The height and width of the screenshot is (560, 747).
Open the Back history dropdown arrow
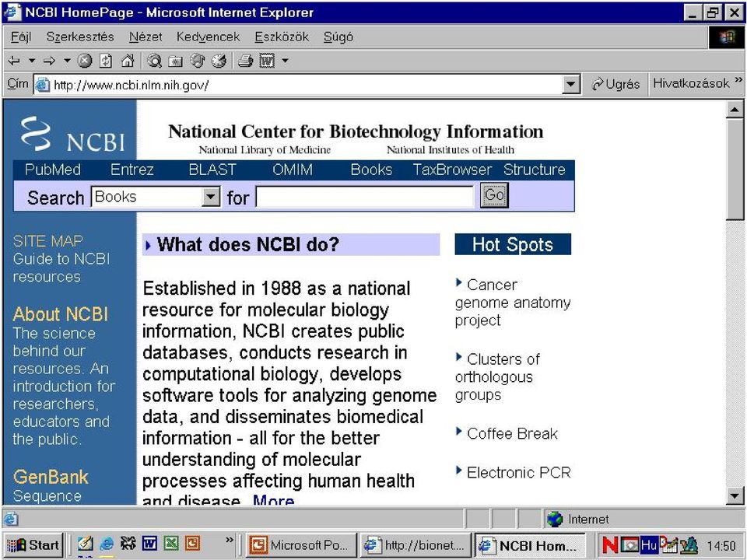pyautogui.click(x=31, y=61)
